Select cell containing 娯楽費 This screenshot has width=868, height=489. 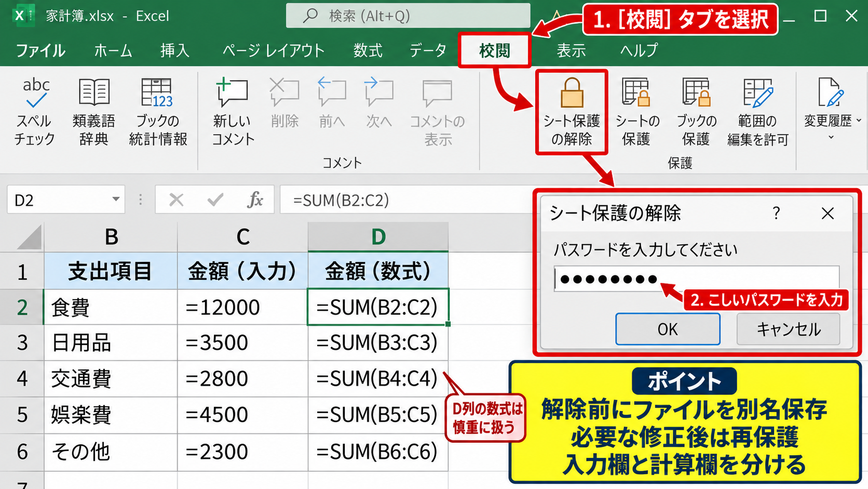pyautogui.click(x=111, y=415)
